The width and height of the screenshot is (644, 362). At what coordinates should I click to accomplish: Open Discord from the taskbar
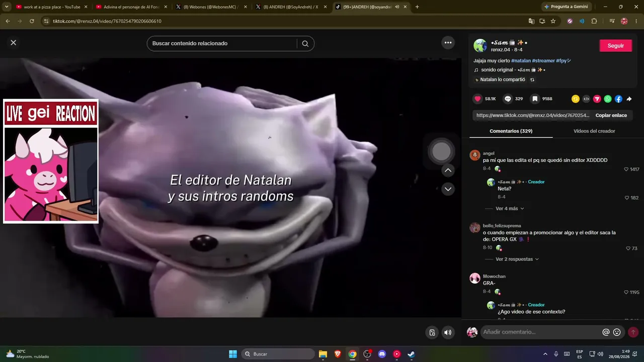[382, 354]
